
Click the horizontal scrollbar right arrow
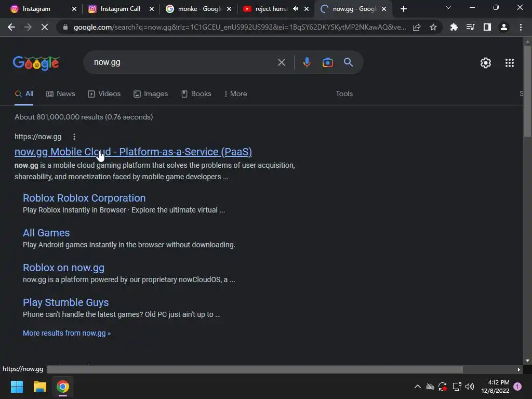click(x=519, y=369)
